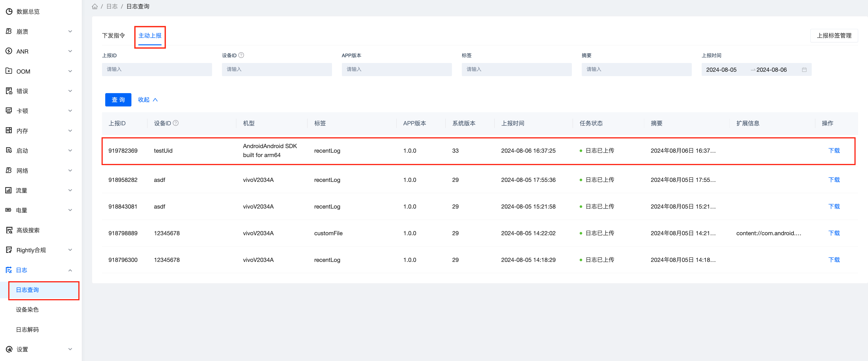Click end date 2024-08-06 in range picker
Viewport: 868px width, 361px height.
coord(772,70)
